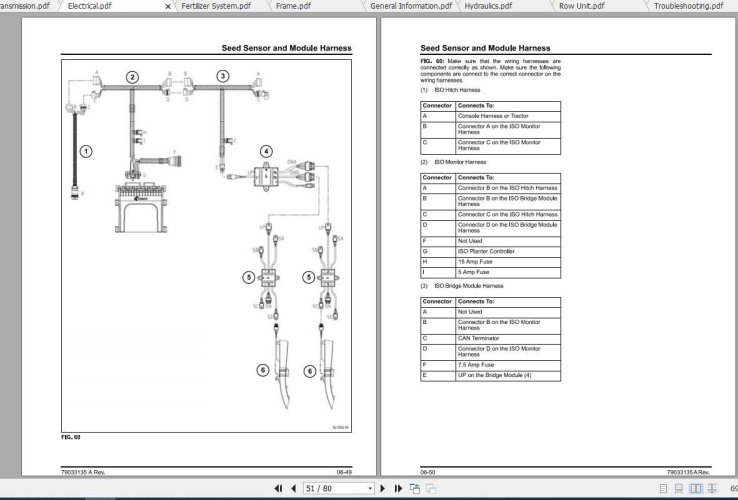Jump to the last page

(398, 489)
